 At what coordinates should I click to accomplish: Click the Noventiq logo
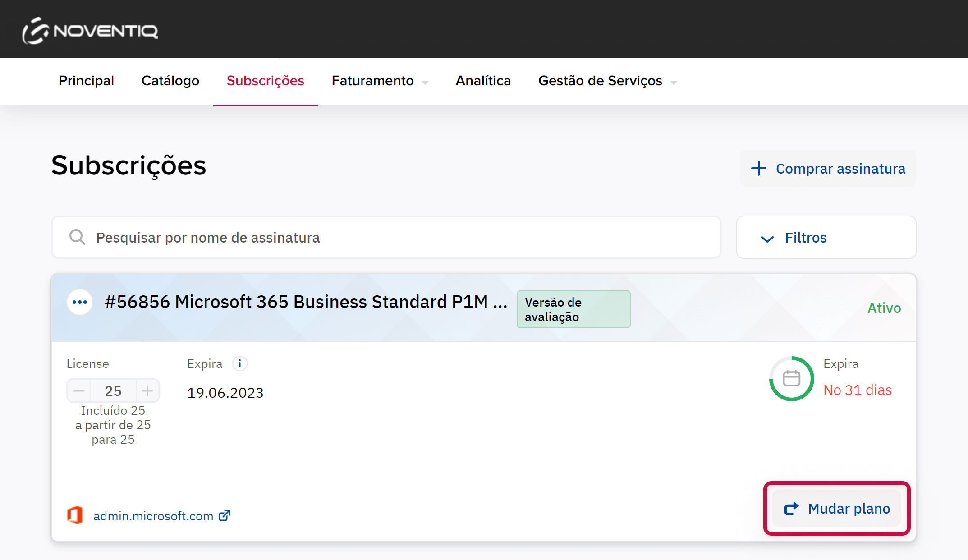90,31
